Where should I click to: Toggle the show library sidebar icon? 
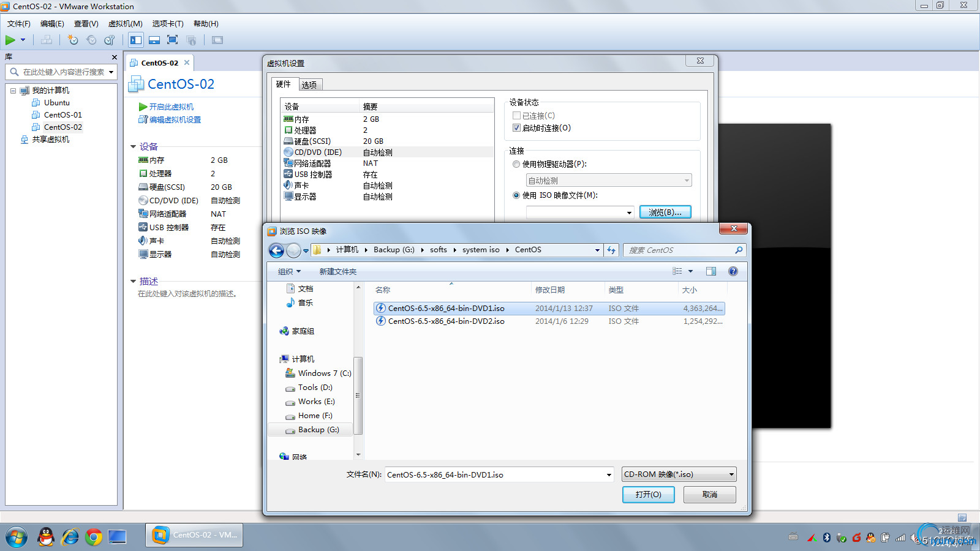pyautogui.click(x=136, y=40)
